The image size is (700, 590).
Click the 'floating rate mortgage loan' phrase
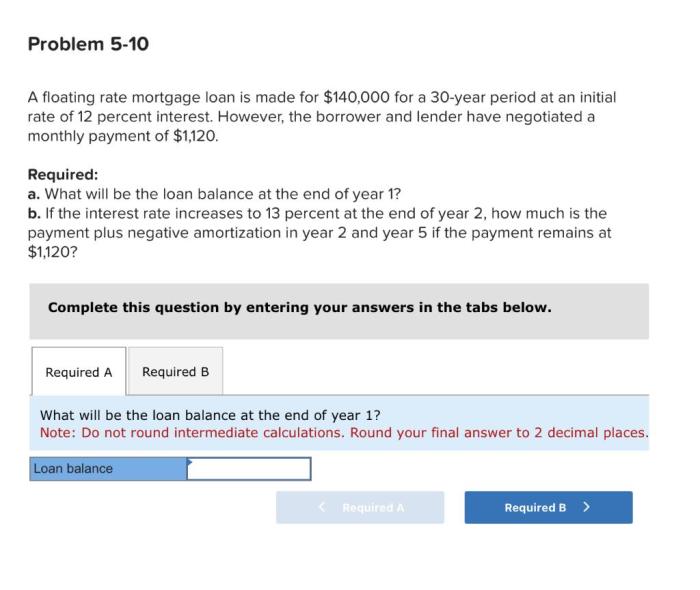(x=128, y=98)
